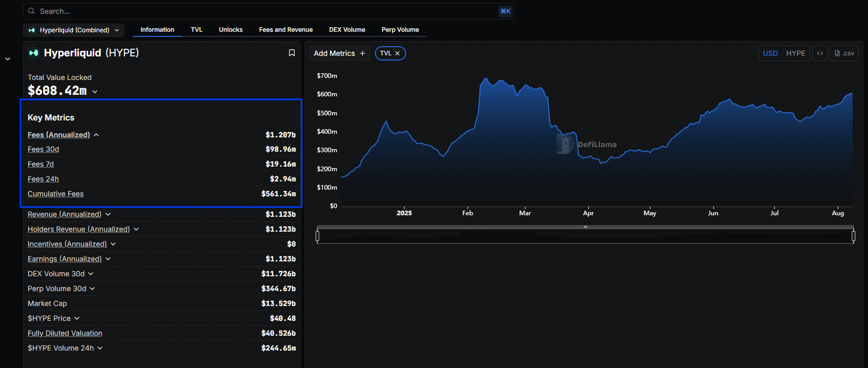Image resolution: width=868 pixels, height=368 pixels.
Task: Click the Cumulative Fees label
Action: click(x=55, y=194)
